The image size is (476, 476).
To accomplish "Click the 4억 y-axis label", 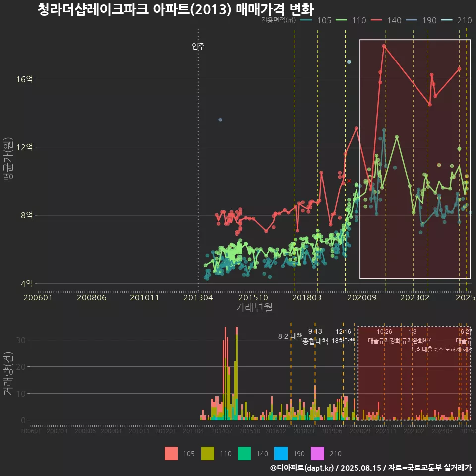I will [x=27, y=284].
